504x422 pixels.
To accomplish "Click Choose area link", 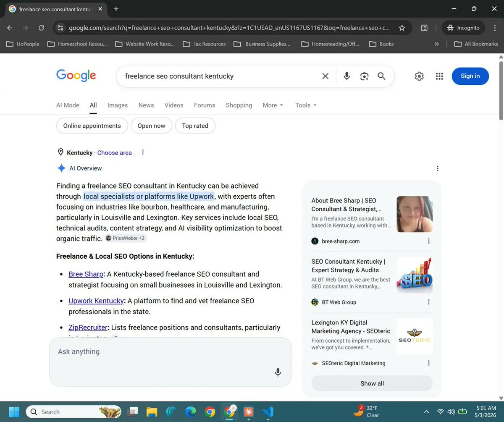I will [115, 153].
